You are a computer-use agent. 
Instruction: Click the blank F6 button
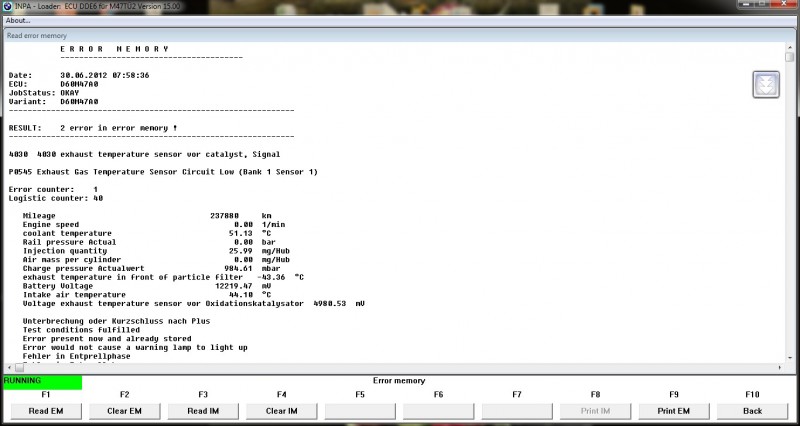[438, 411]
